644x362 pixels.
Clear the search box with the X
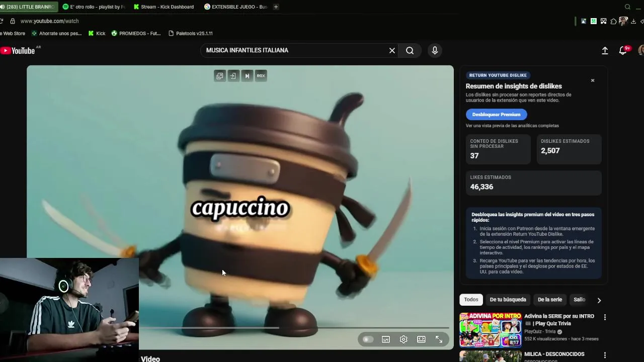(x=392, y=50)
